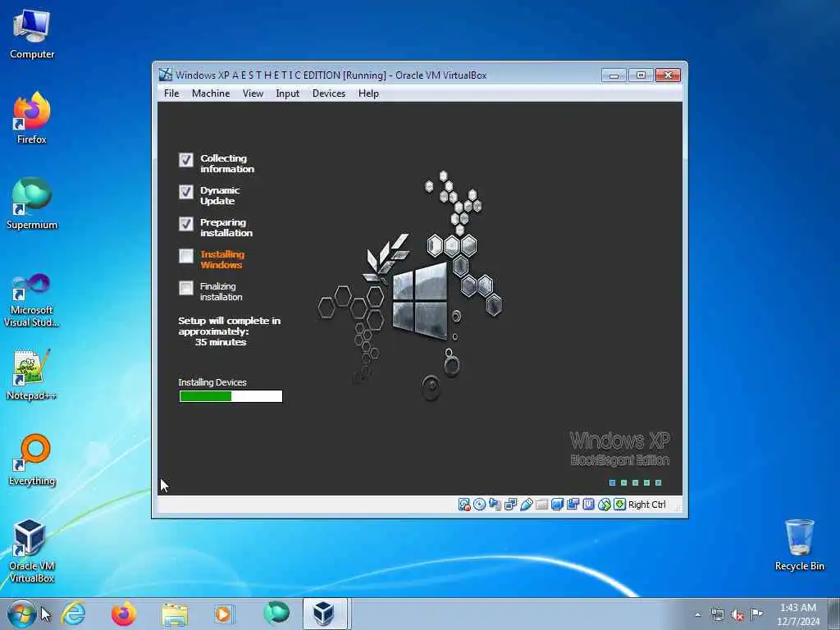Open the View menu
Viewport: 840px width, 630px height.
click(253, 94)
